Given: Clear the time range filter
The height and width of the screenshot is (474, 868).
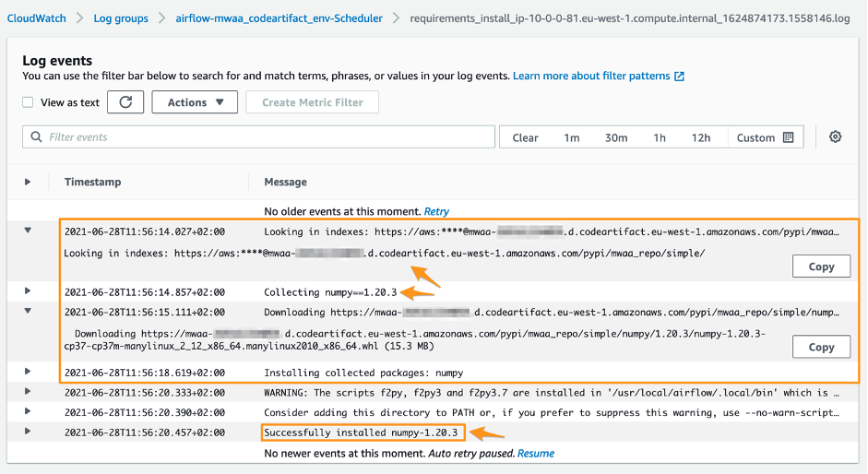Looking at the screenshot, I should click(x=526, y=137).
